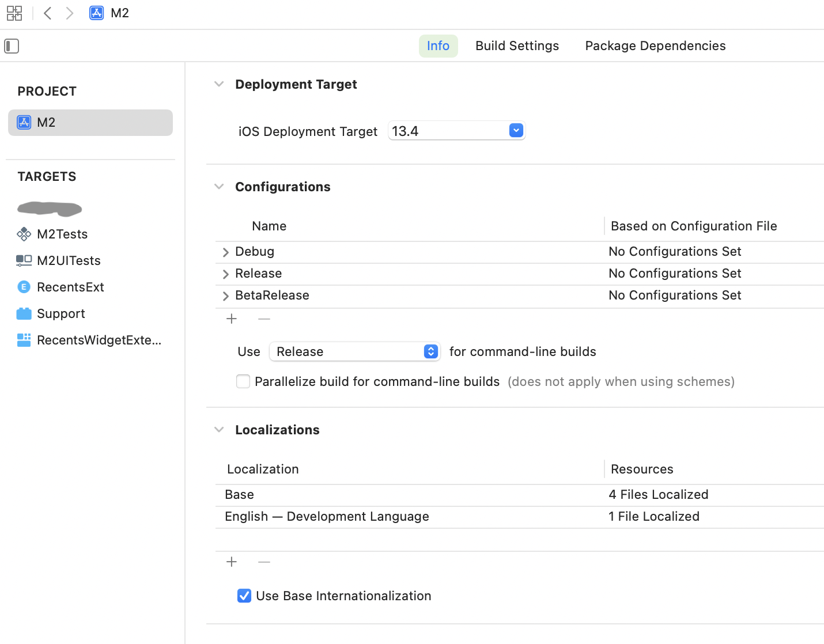Enable Parallelize build for command-line builds
Viewport: 824px width, 644px height.
(x=243, y=381)
